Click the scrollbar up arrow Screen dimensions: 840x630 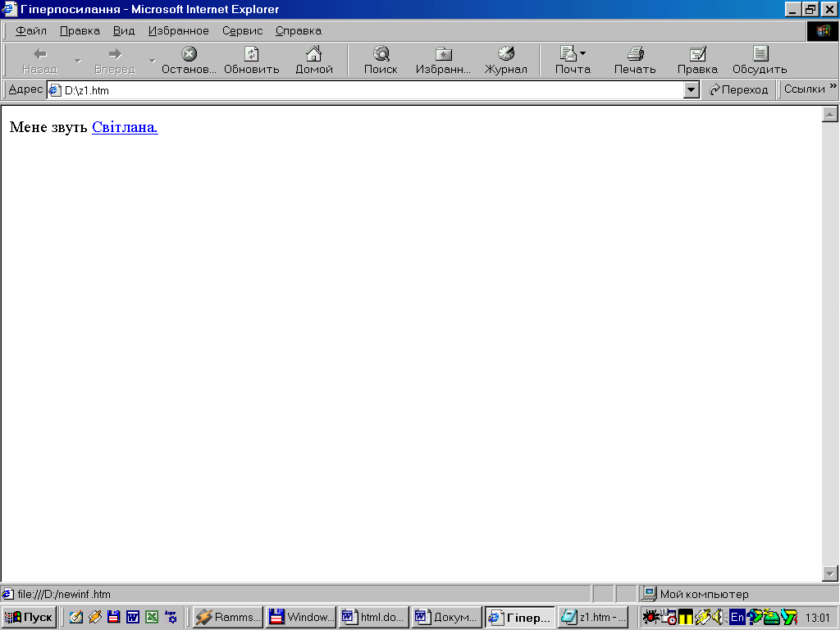tap(830, 114)
